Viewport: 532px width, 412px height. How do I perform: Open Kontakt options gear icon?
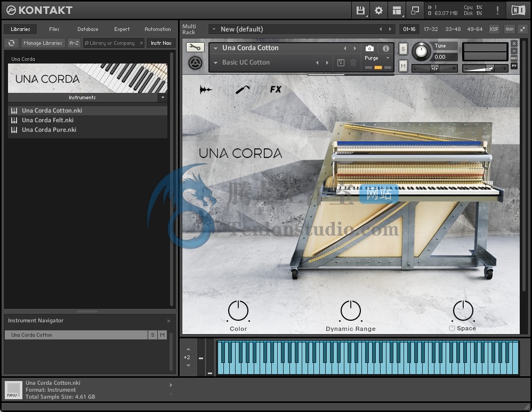(x=378, y=11)
